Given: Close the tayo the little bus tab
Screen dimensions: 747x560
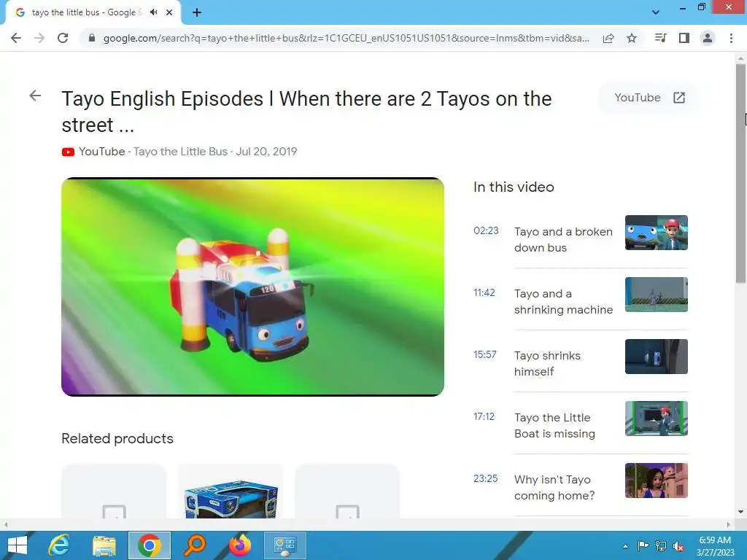Looking at the screenshot, I should click(169, 12).
